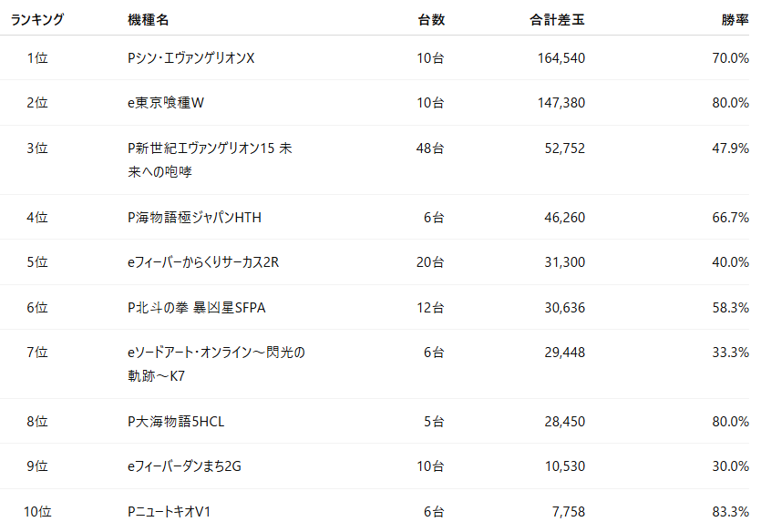Image resolution: width=761 pixels, height=532 pixels.
Task: Click the ランキング column header
Action: 37,19
